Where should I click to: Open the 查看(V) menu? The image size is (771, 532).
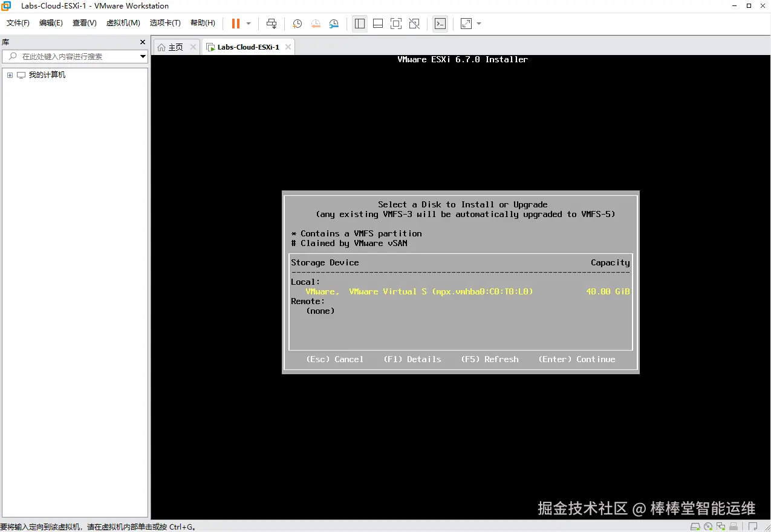coord(84,23)
